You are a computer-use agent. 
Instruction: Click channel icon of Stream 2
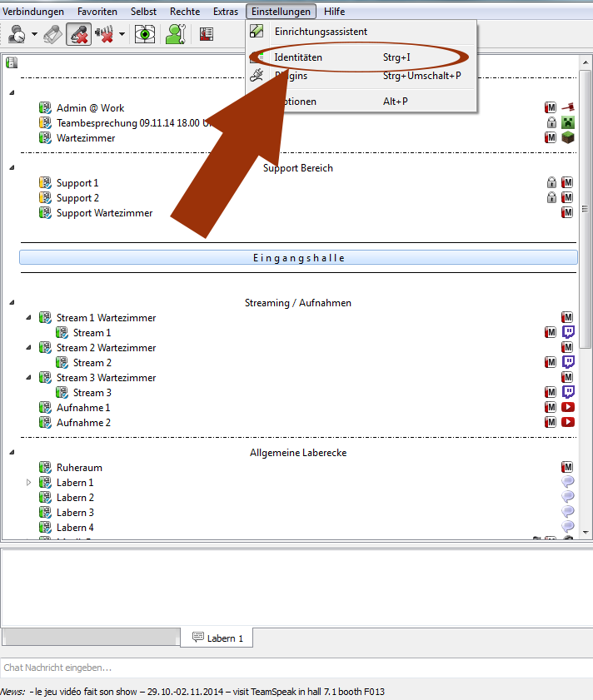click(62, 363)
